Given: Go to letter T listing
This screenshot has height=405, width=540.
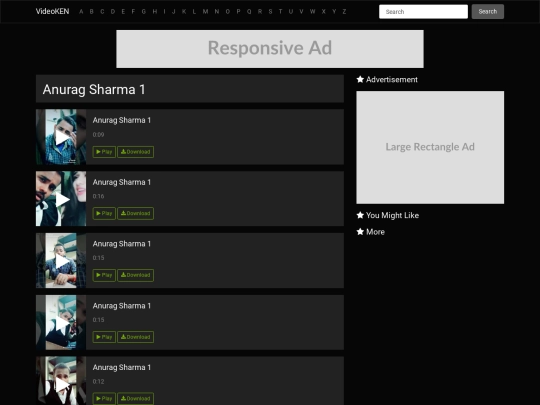Looking at the screenshot, I should 280,12.
